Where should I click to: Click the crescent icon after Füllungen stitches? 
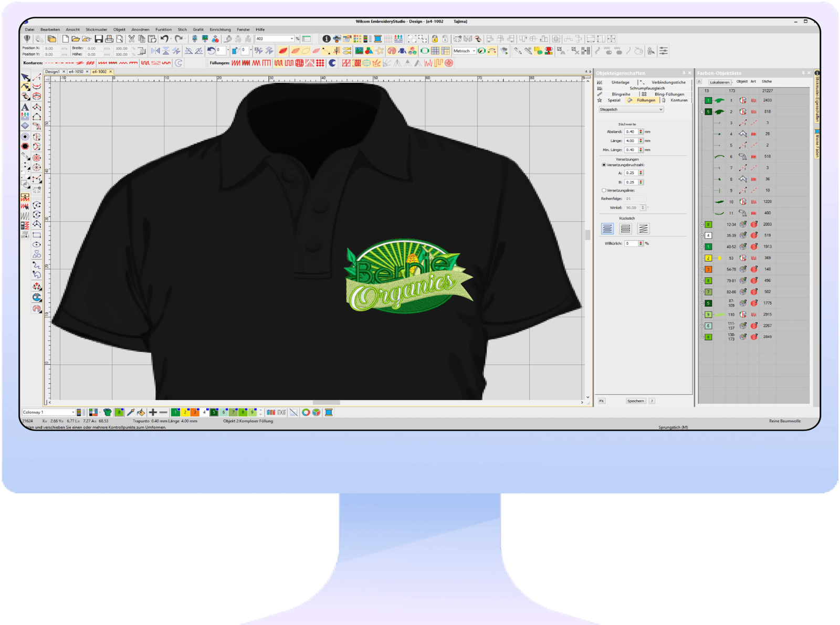point(332,63)
